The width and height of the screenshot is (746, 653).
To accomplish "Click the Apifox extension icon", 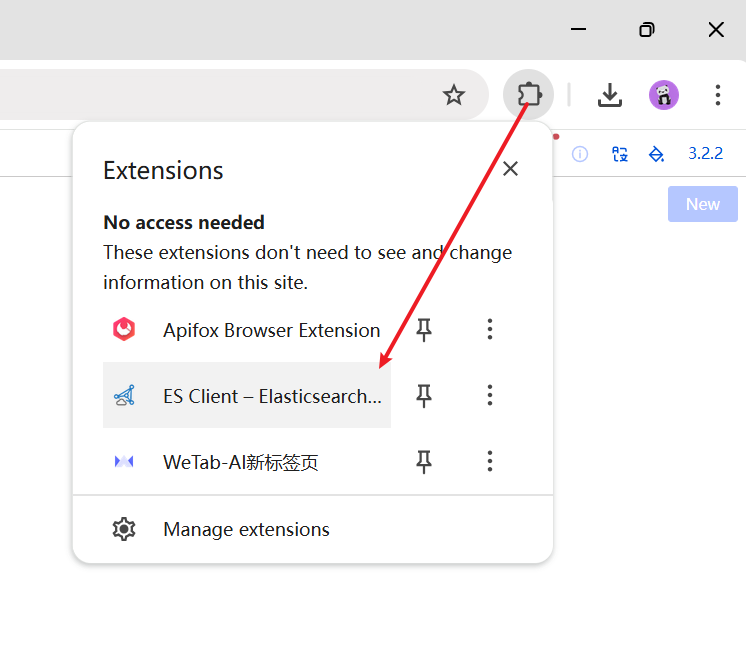I will pyautogui.click(x=124, y=329).
